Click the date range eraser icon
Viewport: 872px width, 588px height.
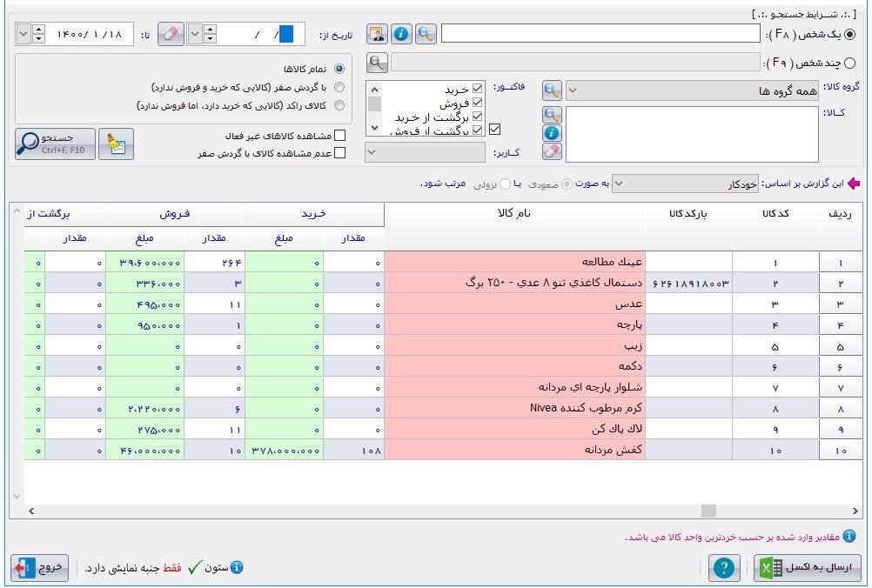[x=171, y=34]
